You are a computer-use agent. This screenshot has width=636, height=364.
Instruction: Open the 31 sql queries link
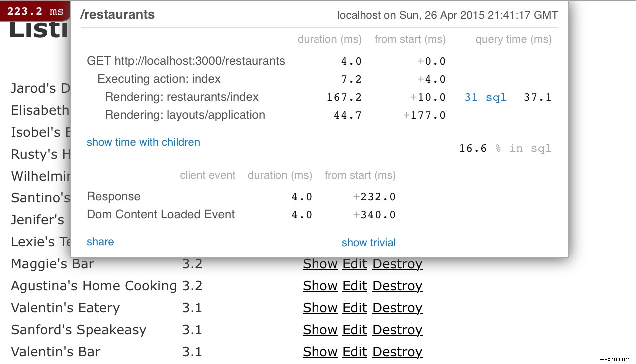485,97
